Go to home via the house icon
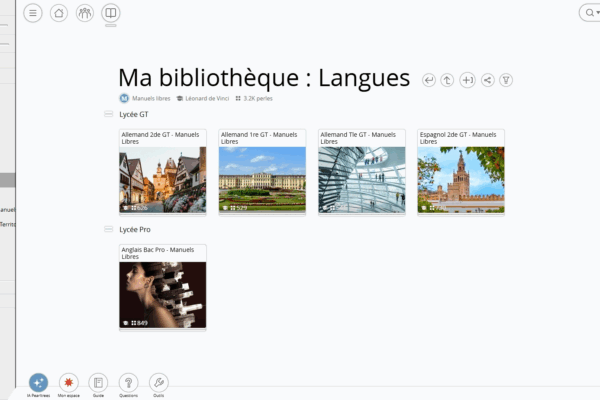The image size is (600, 400). (59, 13)
